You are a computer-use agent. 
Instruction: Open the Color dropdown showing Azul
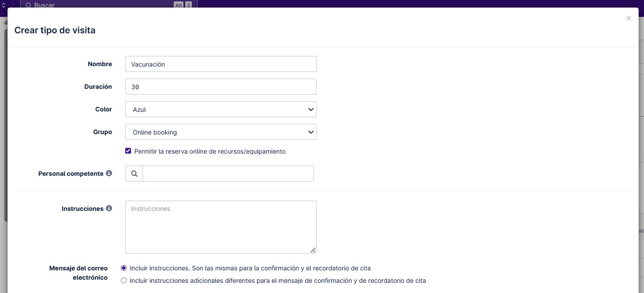coord(221,109)
